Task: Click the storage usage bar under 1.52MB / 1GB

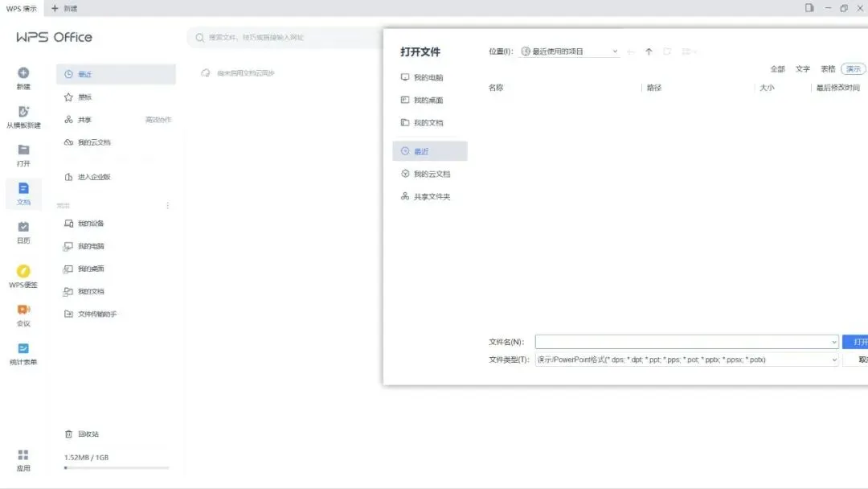Action: click(117, 468)
